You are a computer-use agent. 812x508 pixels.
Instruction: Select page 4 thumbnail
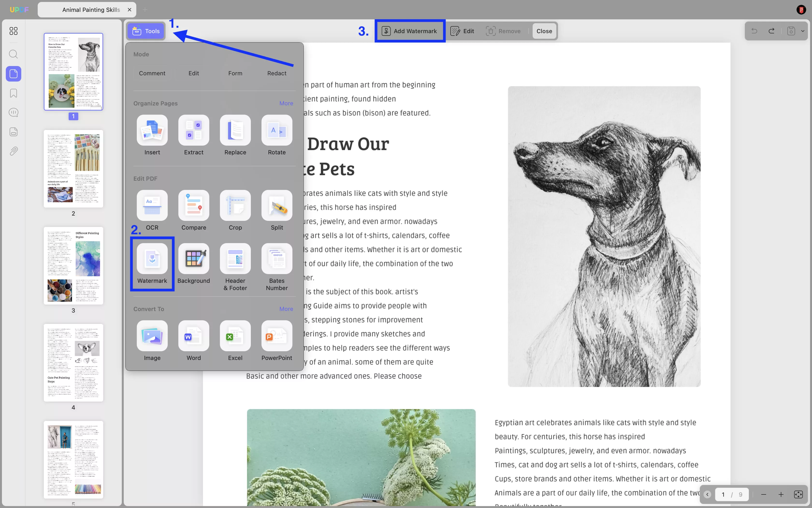(x=73, y=363)
